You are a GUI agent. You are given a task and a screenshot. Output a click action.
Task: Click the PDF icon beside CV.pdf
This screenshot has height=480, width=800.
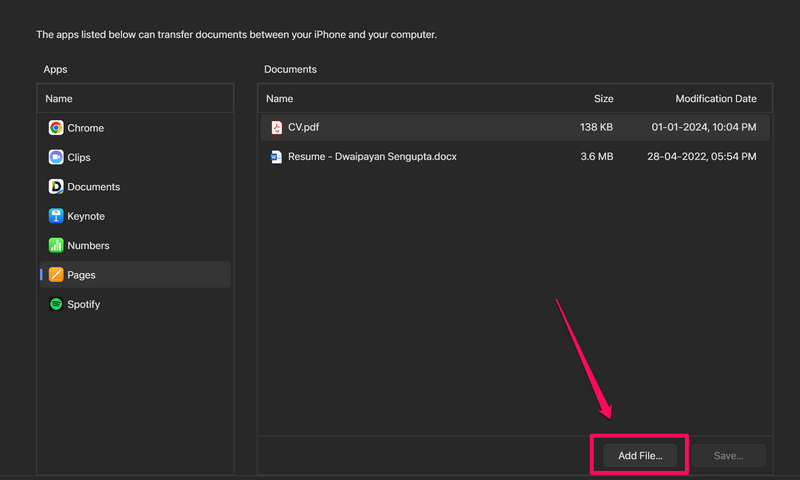click(277, 127)
